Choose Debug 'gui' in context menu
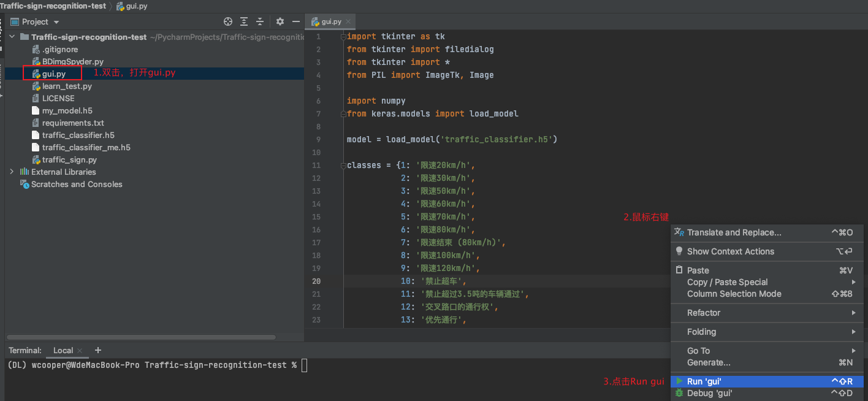Viewport: 868px width, 401px height. tap(709, 393)
